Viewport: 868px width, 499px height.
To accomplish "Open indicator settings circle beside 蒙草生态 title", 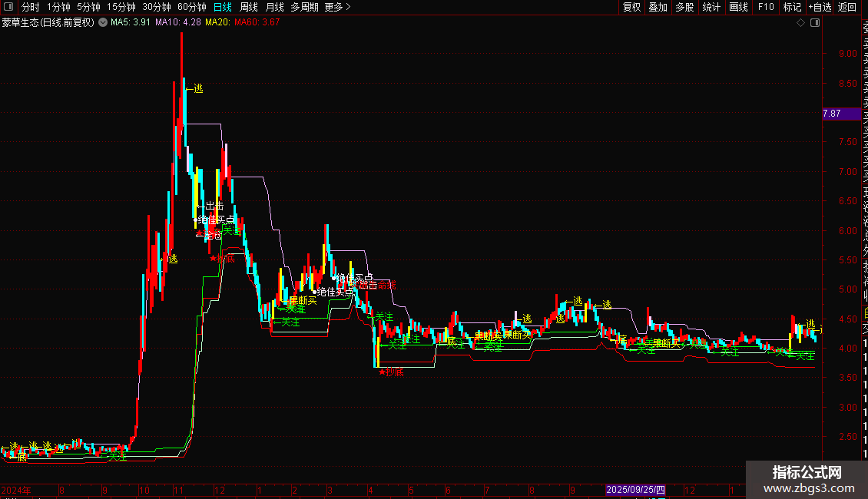I will coord(103,22).
